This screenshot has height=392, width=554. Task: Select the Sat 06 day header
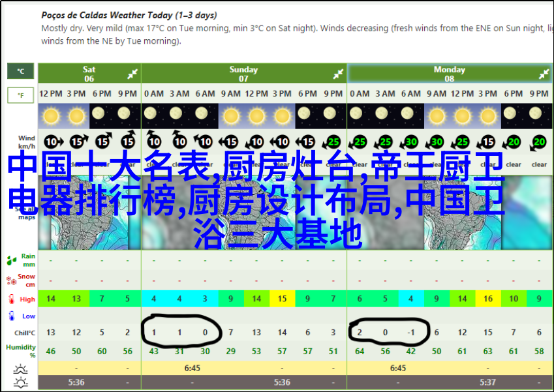[89, 74]
